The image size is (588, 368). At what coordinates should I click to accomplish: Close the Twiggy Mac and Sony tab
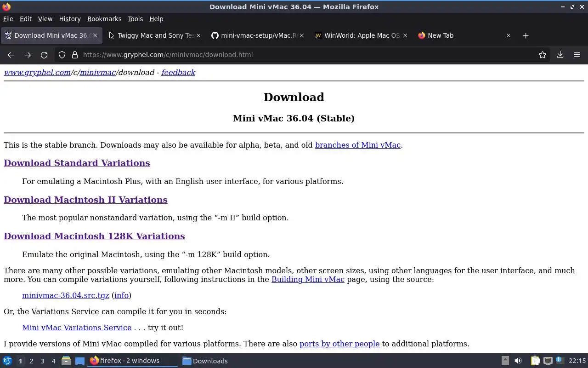point(198,35)
